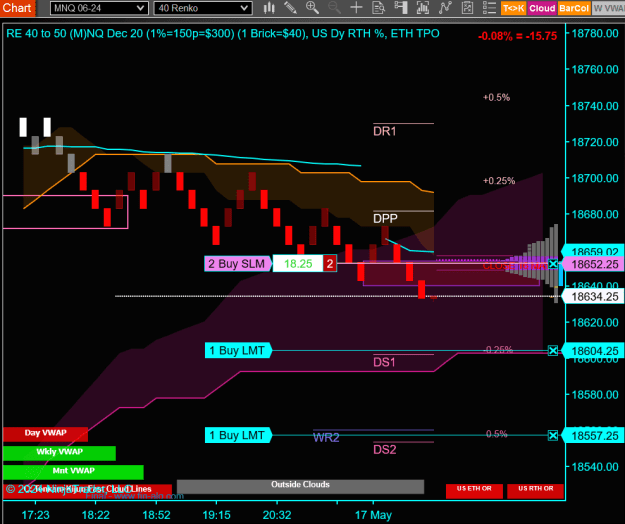Viewport: 625px width, 524px height.
Task: Click the 18.25 order offset box
Action: point(298,264)
